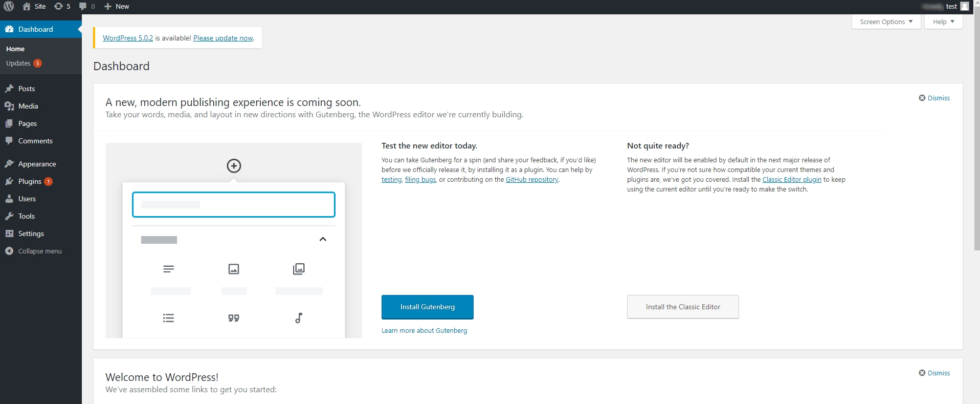
Task: Open the GitHub repository link
Action: [x=532, y=180]
